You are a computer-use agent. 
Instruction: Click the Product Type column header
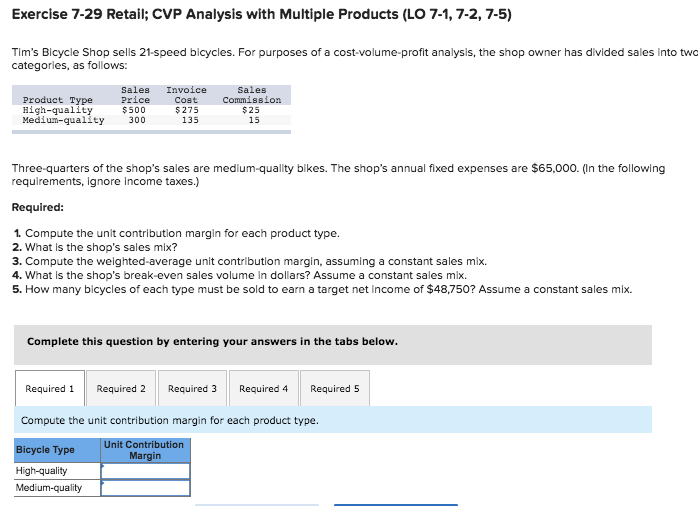[x=57, y=100]
